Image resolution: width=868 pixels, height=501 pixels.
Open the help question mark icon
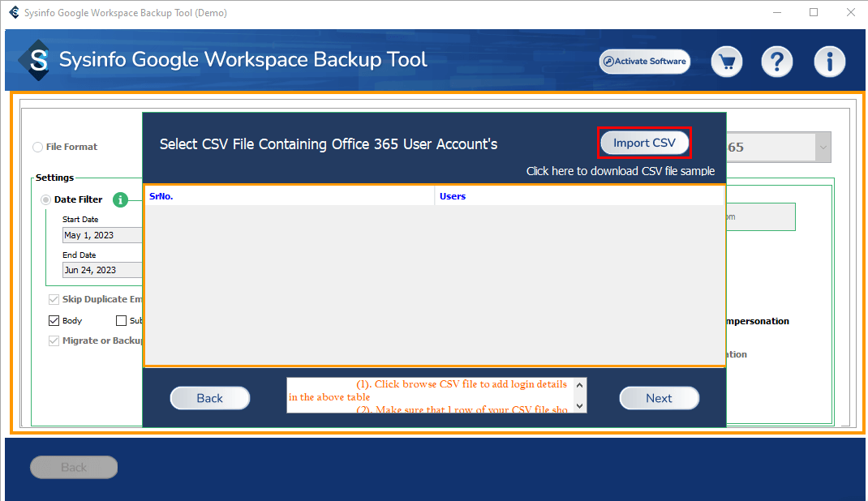[x=776, y=62]
